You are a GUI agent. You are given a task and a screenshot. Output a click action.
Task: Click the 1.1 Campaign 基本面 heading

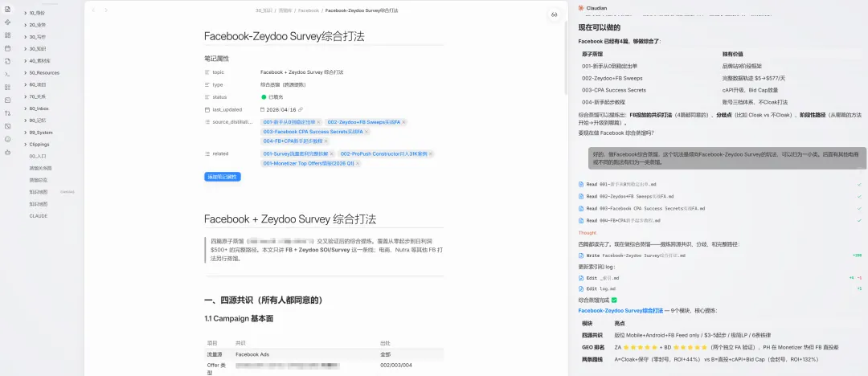[x=239, y=319]
